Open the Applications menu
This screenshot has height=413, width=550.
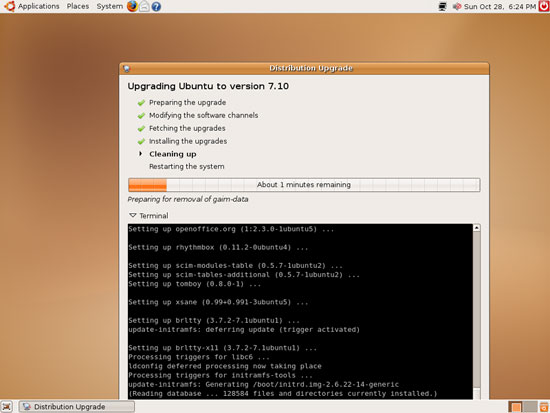[x=39, y=6]
